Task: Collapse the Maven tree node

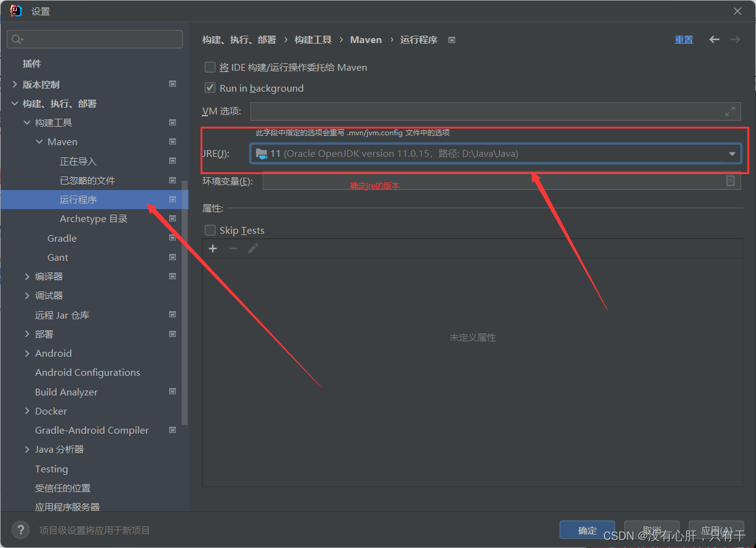Action: click(x=39, y=141)
